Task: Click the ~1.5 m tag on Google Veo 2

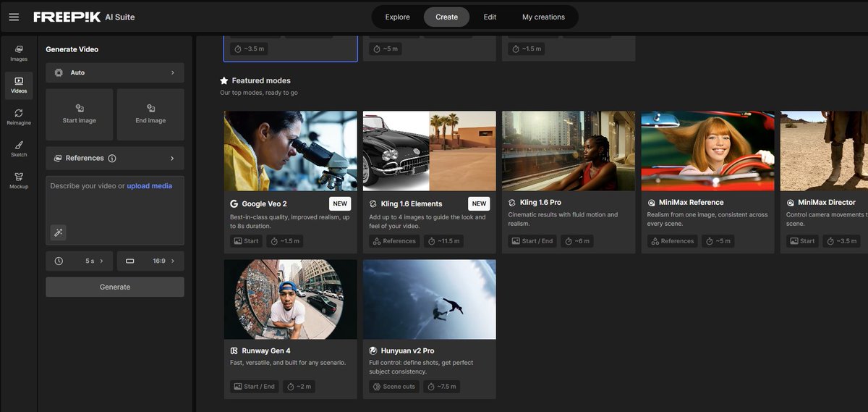Action: click(x=286, y=241)
